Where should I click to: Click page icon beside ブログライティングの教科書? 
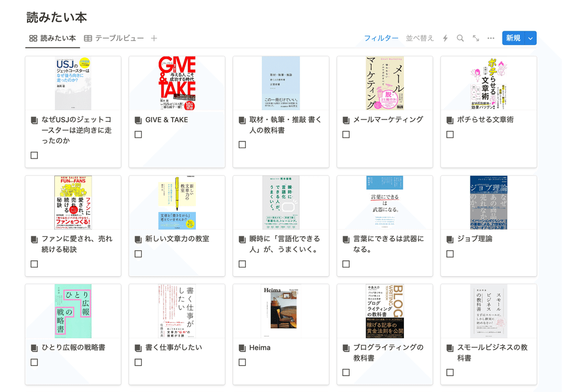[x=346, y=348]
